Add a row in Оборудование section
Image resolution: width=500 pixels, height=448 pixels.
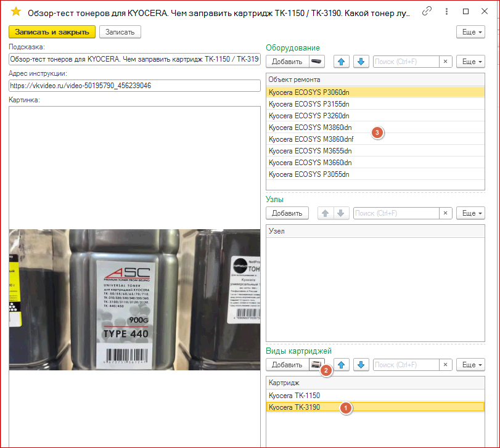point(287,62)
